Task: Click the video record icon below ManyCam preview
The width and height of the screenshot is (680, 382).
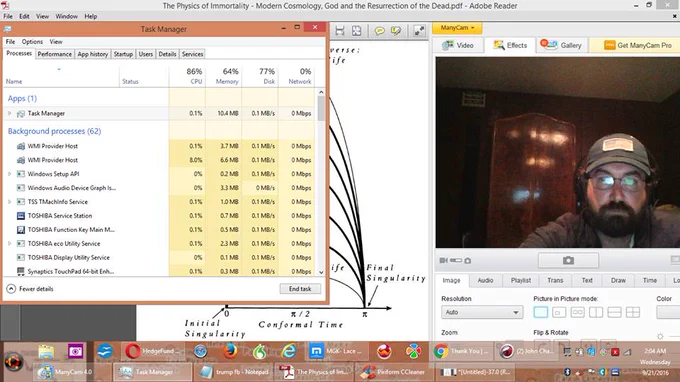Action: (443, 260)
